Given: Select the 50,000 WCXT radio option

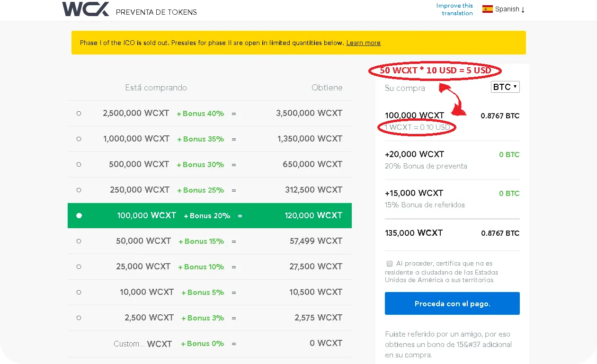Looking at the screenshot, I should coord(79,241).
